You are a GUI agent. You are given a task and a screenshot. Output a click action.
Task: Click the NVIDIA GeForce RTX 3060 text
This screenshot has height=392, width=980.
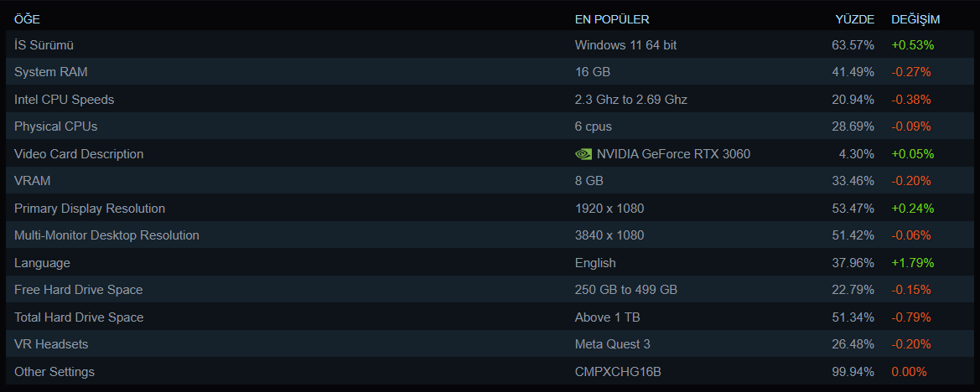click(x=673, y=154)
